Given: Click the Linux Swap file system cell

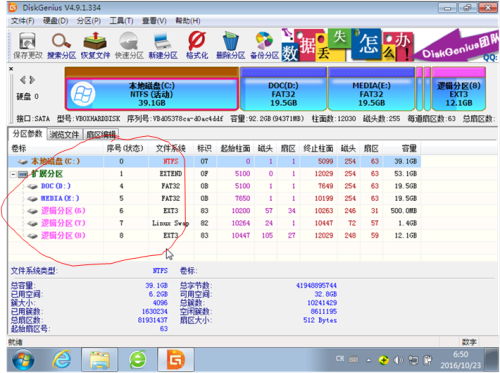Looking at the screenshot, I should tap(171, 223).
